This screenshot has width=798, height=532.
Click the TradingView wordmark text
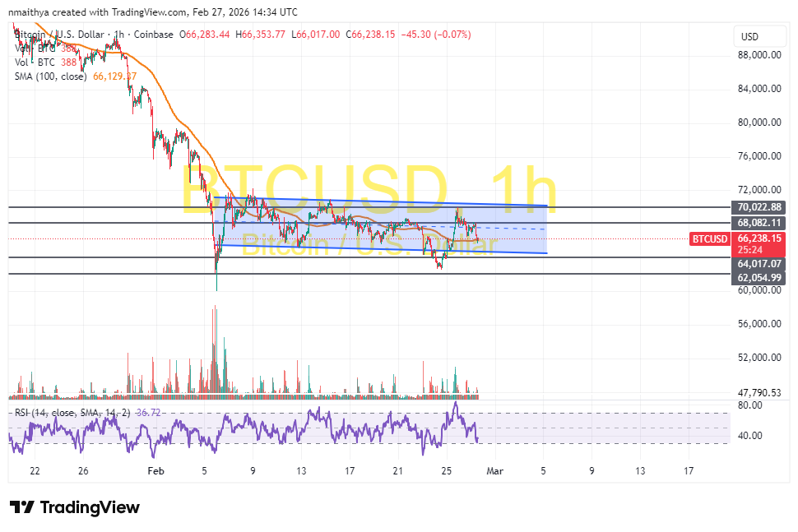[90, 507]
